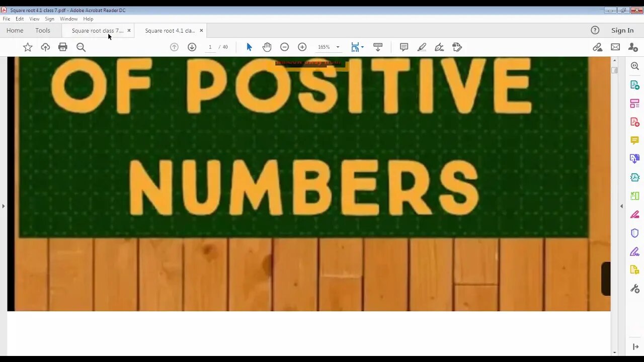644x362 pixels.
Task: Open More Tools wrench icon
Action: [635, 289]
